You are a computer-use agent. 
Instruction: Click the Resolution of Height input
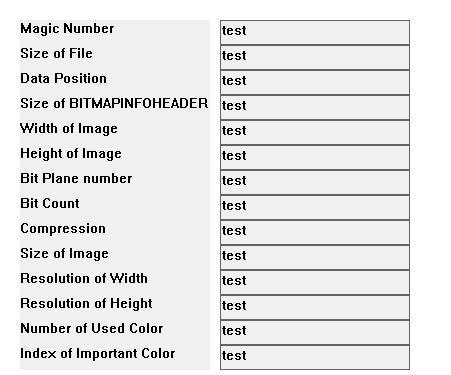tap(315, 307)
